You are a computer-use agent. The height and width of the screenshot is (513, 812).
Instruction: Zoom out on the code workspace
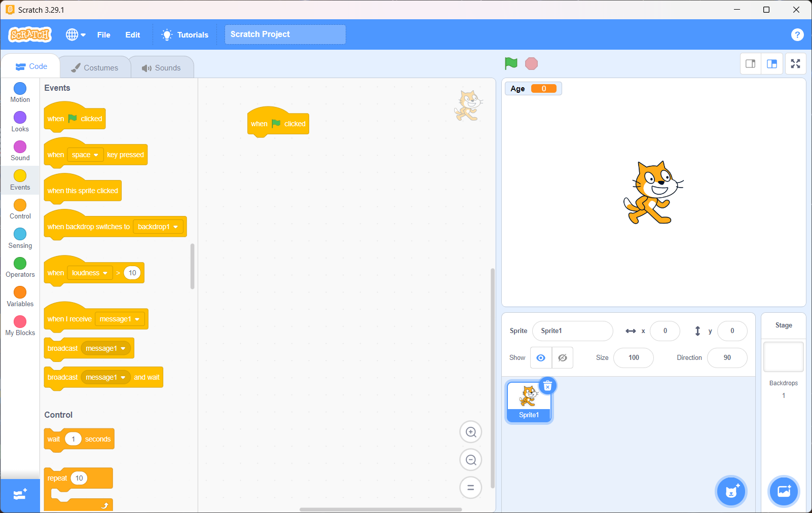point(470,460)
